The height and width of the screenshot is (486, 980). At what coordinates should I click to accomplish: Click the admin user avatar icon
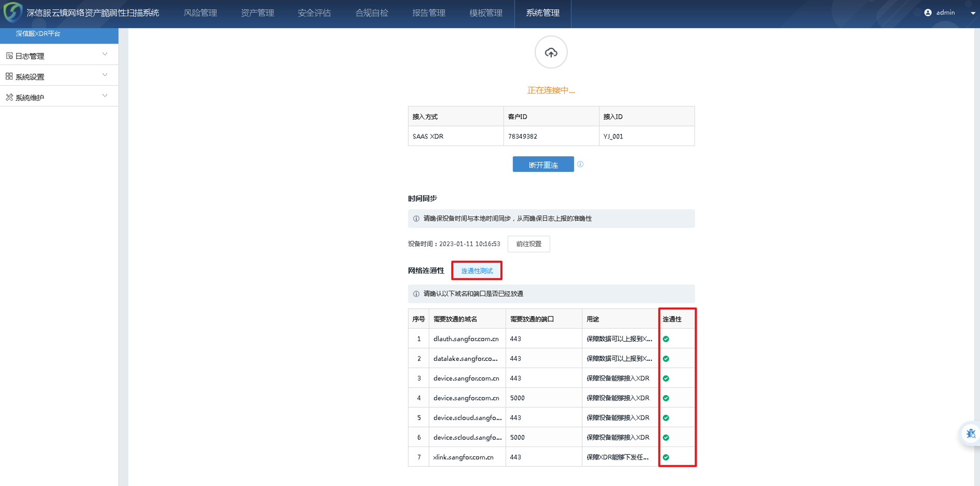pyautogui.click(x=928, y=12)
